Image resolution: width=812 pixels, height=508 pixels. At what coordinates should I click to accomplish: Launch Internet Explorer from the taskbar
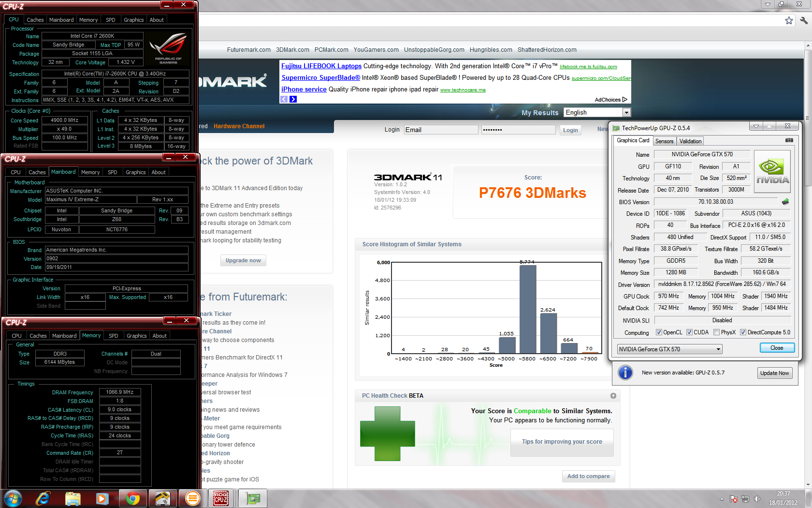coord(43,498)
